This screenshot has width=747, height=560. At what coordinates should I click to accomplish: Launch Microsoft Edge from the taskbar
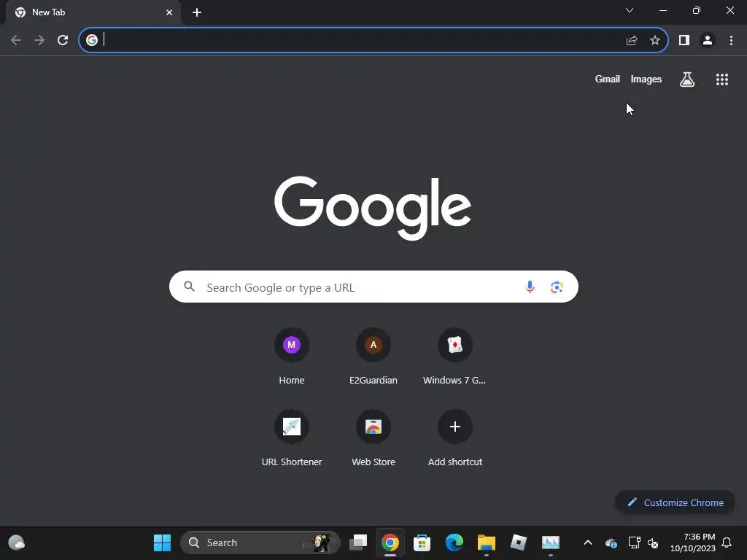pos(454,542)
